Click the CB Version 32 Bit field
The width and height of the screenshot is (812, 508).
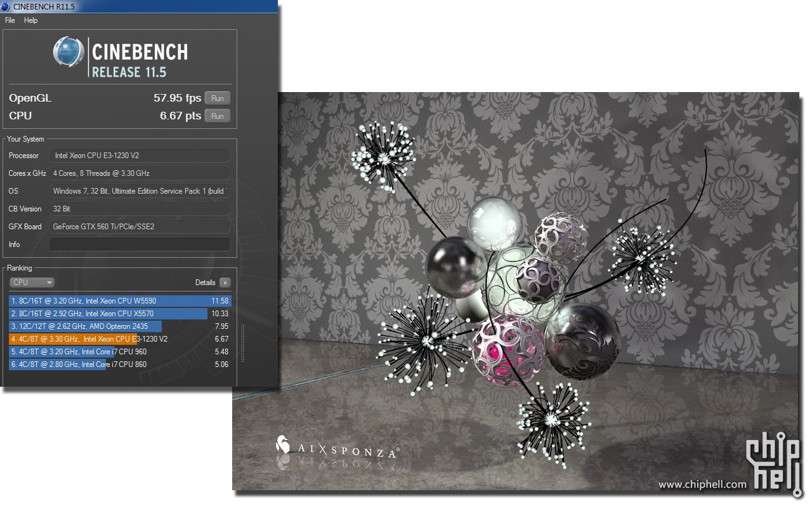point(140,209)
